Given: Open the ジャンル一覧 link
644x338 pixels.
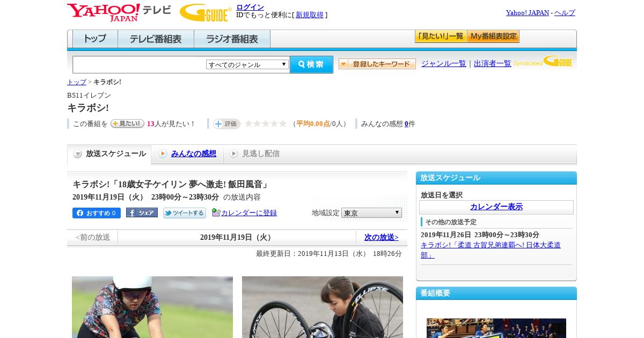Looking at the screenshot, I should click(x=444, y=63).
